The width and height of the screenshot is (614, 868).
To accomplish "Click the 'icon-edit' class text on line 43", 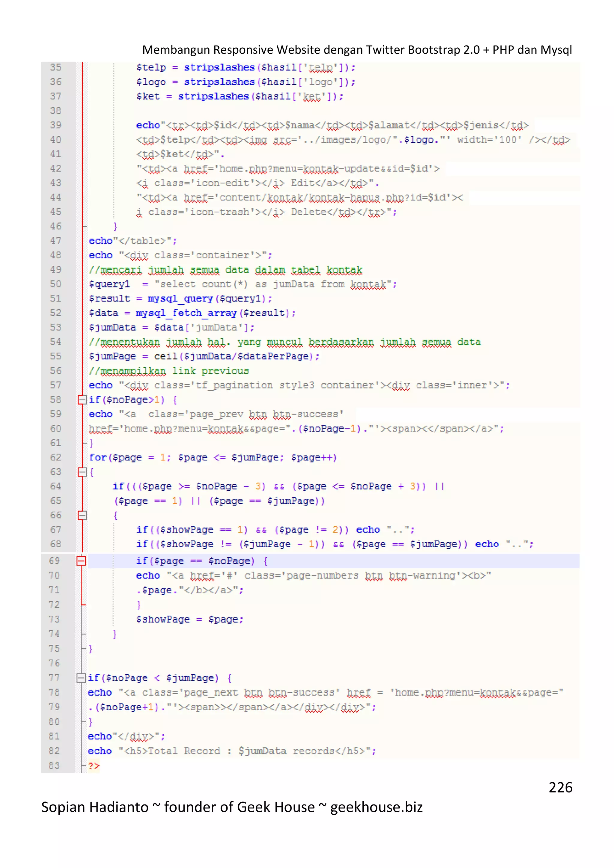I will pos(258,183).
